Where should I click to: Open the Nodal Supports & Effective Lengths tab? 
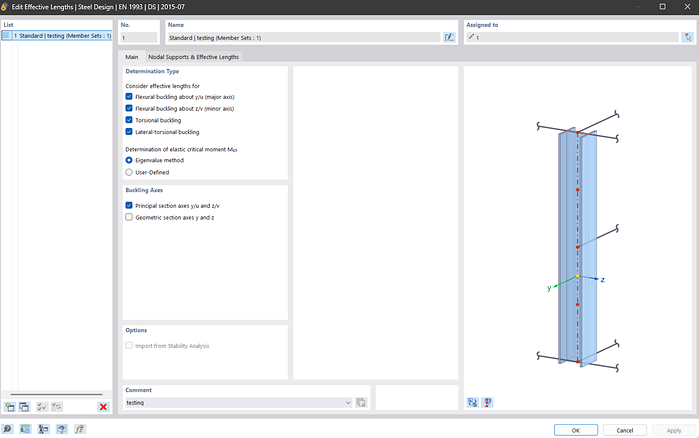tap(193, 57)
